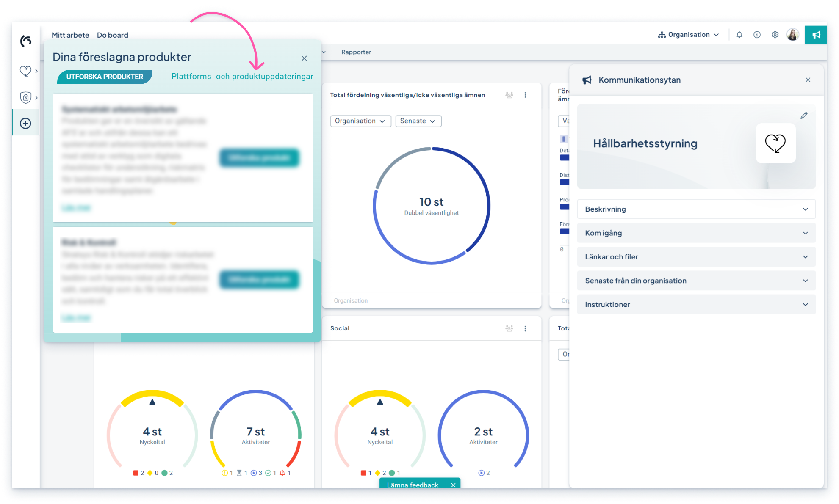
Task: Open the Do board menu item
Action: pyautogui.click(x=112, y=35)
